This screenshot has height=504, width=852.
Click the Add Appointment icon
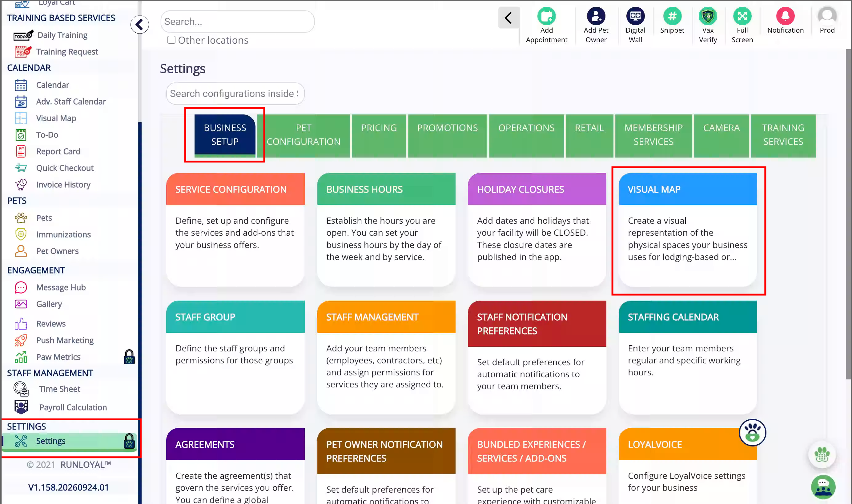[x=546, y=16]
